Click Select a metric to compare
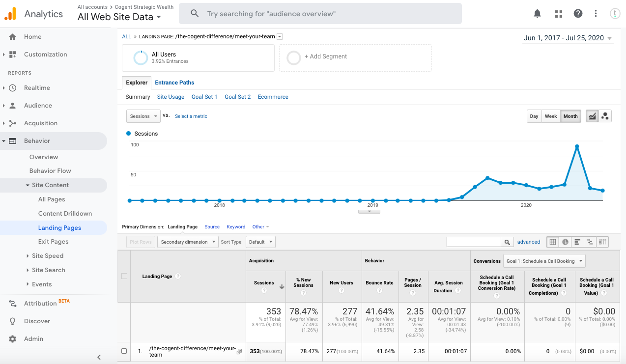 point(191,116)
